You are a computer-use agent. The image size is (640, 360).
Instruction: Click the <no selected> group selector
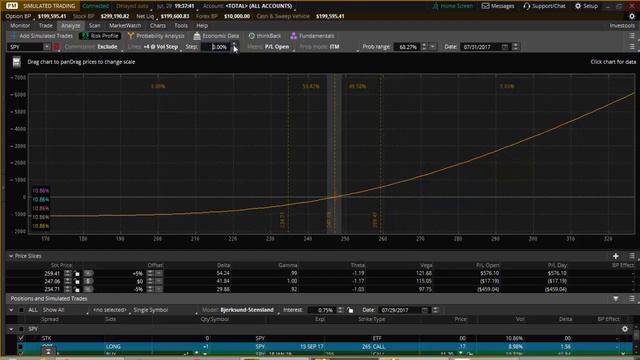pyautogui.click(x=110, y=310)
